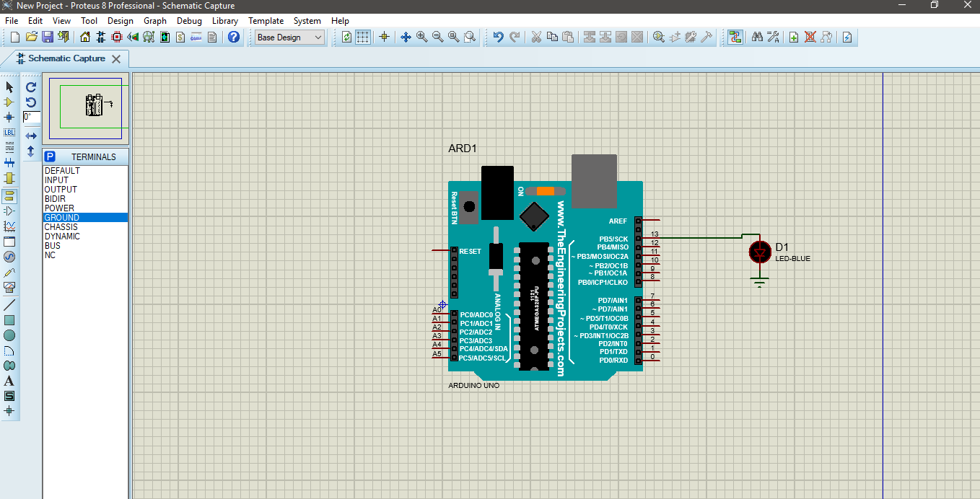Select the Terminals Mode tool
The width and height of the screenshot is (980, 499).
point(9,195)
